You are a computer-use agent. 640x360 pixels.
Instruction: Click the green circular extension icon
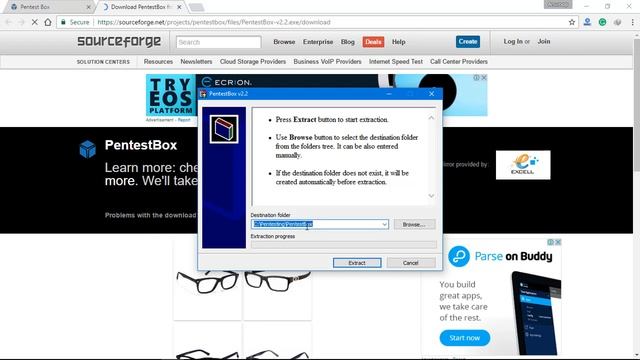point(602,22)
